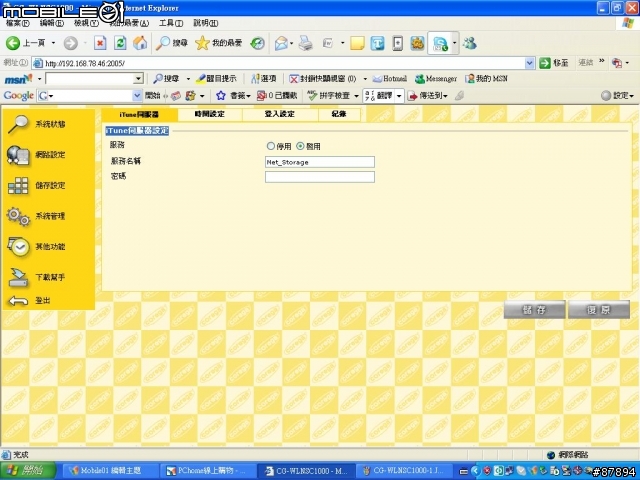Click the 密碼 password field
Image resolution: width=640 pixels, height=480 pixels.
[320, 177]
